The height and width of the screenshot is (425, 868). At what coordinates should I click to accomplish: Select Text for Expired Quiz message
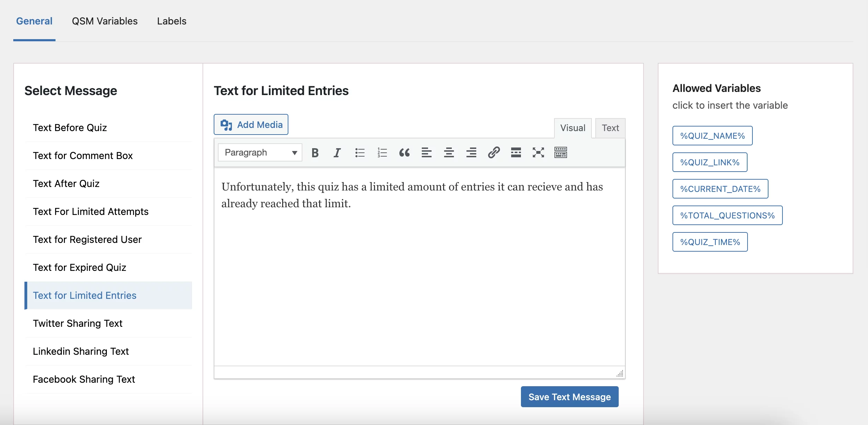[x=108, y=267]
